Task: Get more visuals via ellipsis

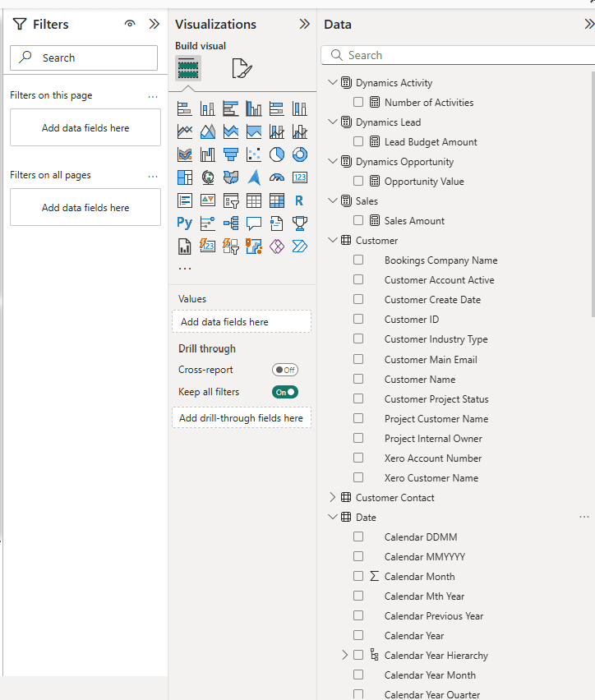Action: tap(185, 268)
